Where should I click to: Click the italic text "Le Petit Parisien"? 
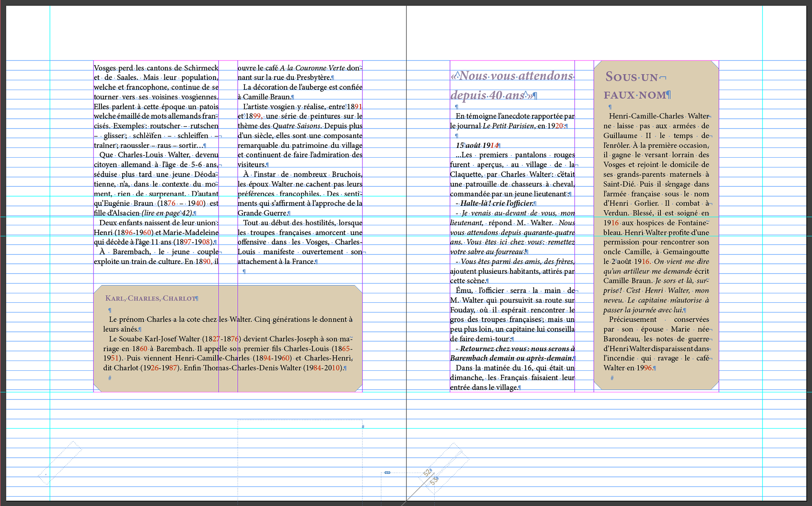[508, 126]
